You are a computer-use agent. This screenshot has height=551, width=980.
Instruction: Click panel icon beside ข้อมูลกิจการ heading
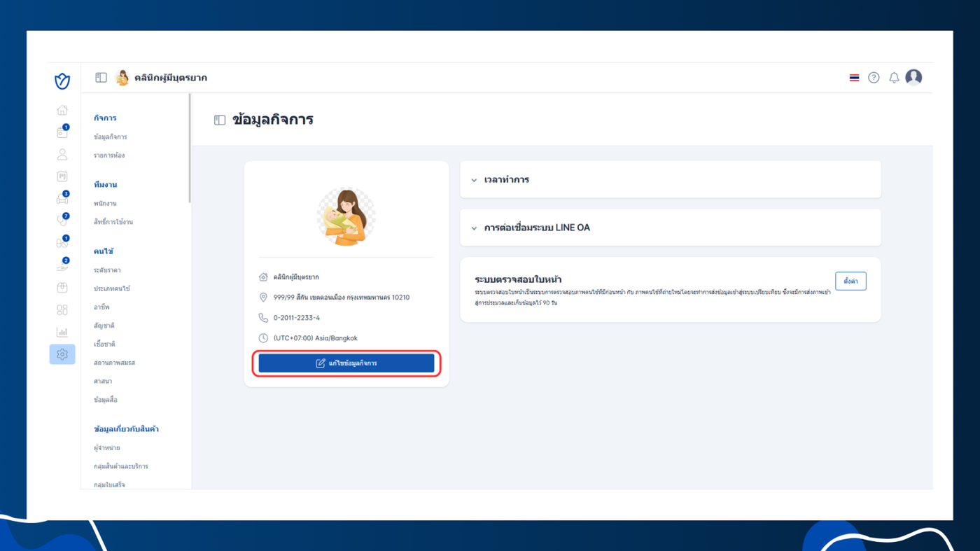pyautogui.click(x=220, y=120)
